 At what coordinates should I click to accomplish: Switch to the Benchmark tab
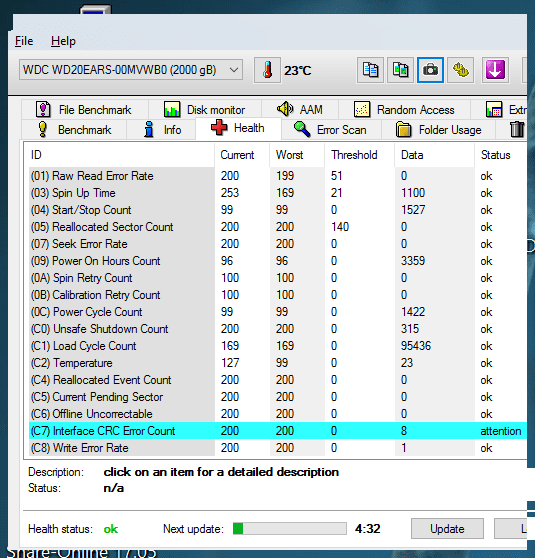[74, 130]
